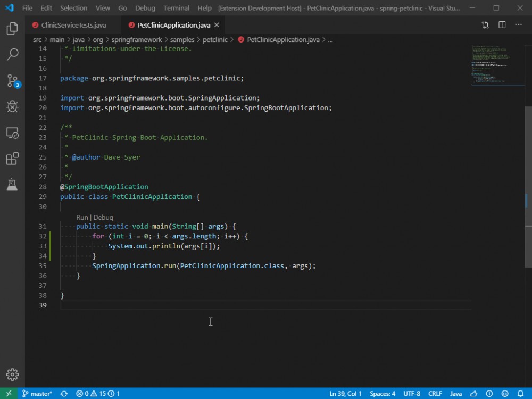
Task: Open the Manage gear menu
Action: (x=13, y=374)
